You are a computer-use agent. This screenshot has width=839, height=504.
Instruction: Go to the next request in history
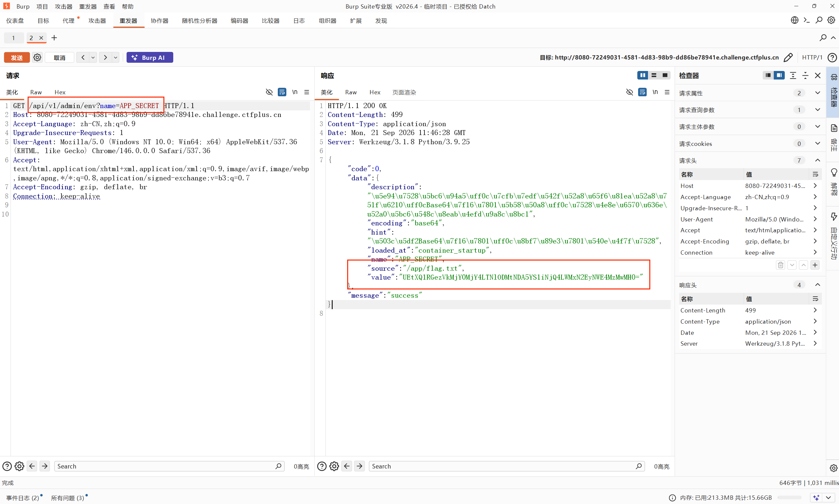105,57
